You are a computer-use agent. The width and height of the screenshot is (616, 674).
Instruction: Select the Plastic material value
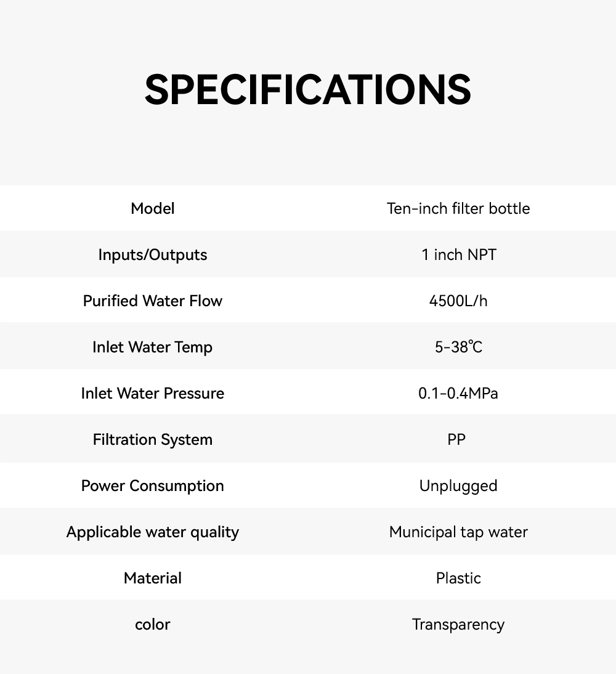(458, 579)
